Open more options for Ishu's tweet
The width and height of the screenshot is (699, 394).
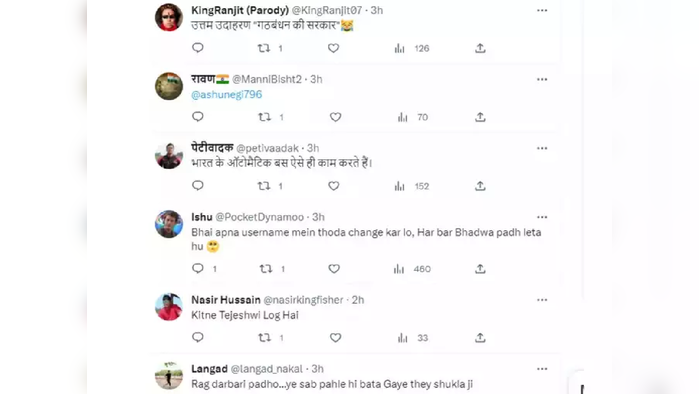pyautogui.click(x=542, y=217)
